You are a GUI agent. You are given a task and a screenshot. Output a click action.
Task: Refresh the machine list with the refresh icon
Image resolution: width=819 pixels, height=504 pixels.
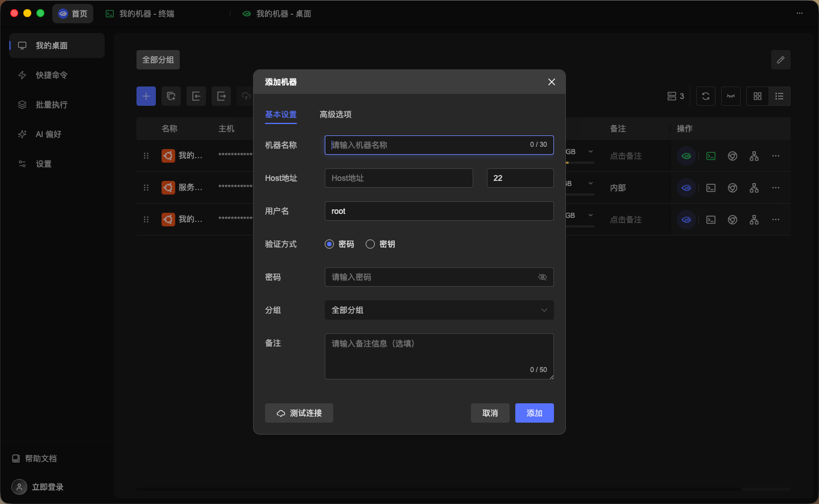coord(706,96)
